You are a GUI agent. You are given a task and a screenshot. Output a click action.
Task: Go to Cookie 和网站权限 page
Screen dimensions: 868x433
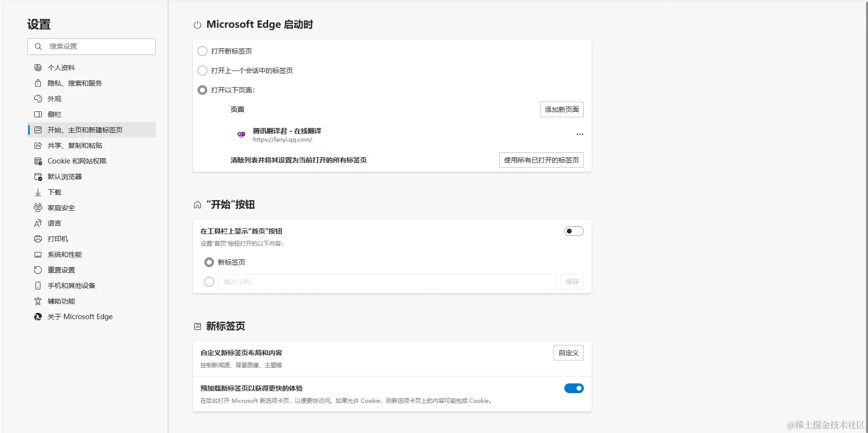tap(91, 161)
